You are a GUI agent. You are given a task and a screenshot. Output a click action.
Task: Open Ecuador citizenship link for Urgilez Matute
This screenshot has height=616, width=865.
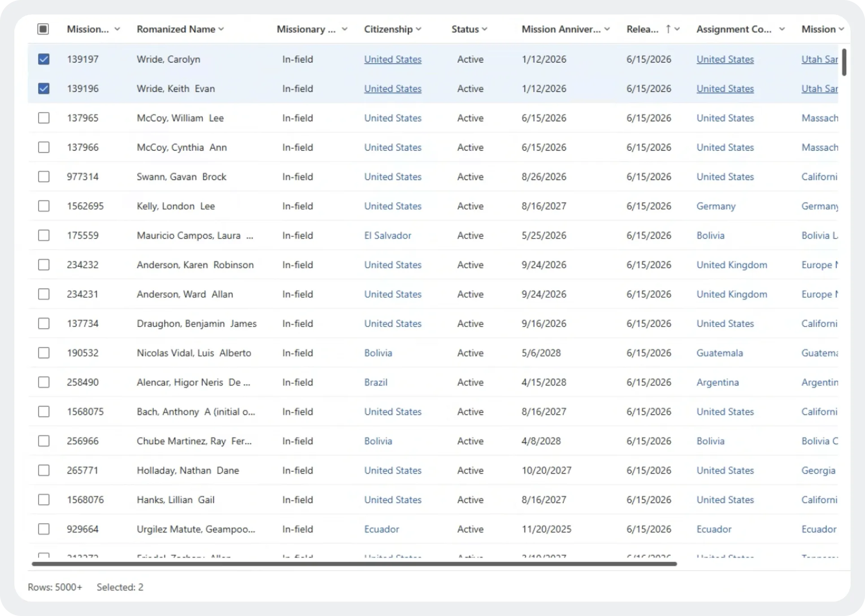click(381, 529)
